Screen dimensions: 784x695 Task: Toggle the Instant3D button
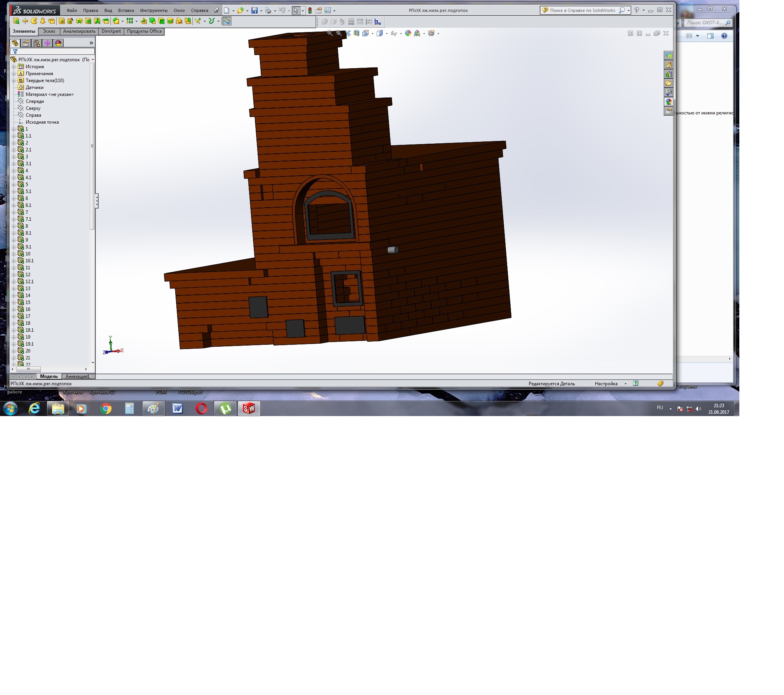click(x=227, y=21)
